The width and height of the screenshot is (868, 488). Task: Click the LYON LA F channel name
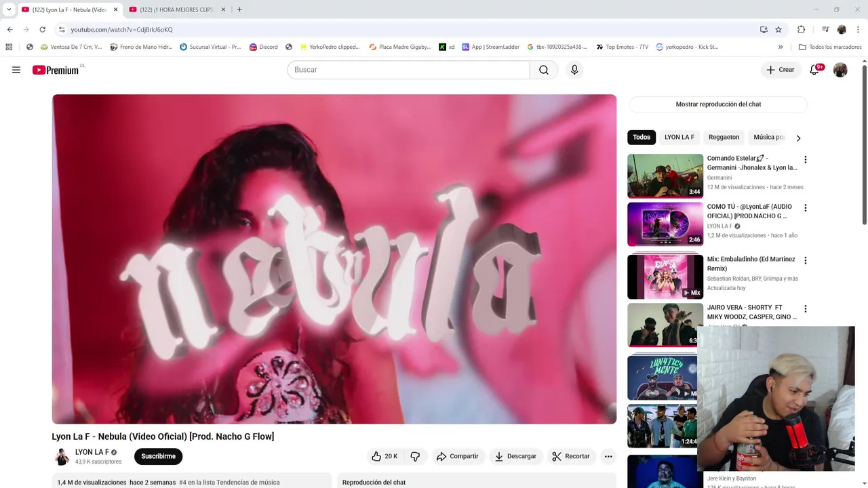click(x=92, y=452)
